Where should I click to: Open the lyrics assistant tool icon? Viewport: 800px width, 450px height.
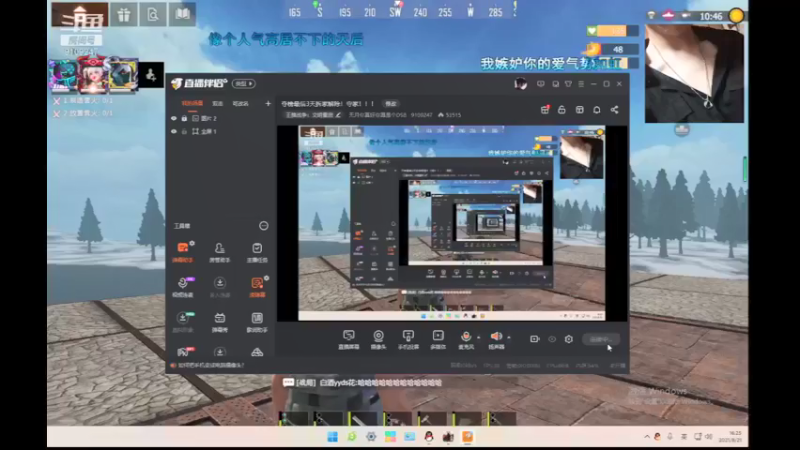[x=257, y=322]
